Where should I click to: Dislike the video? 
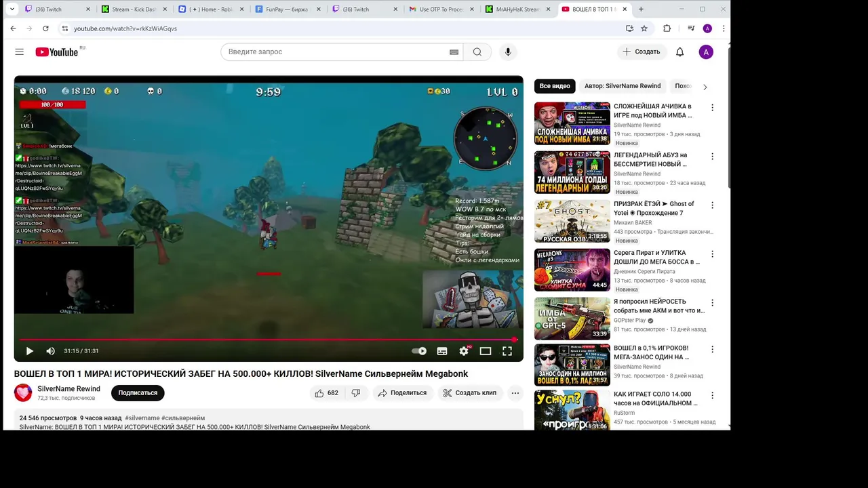[x=356, y=393]
